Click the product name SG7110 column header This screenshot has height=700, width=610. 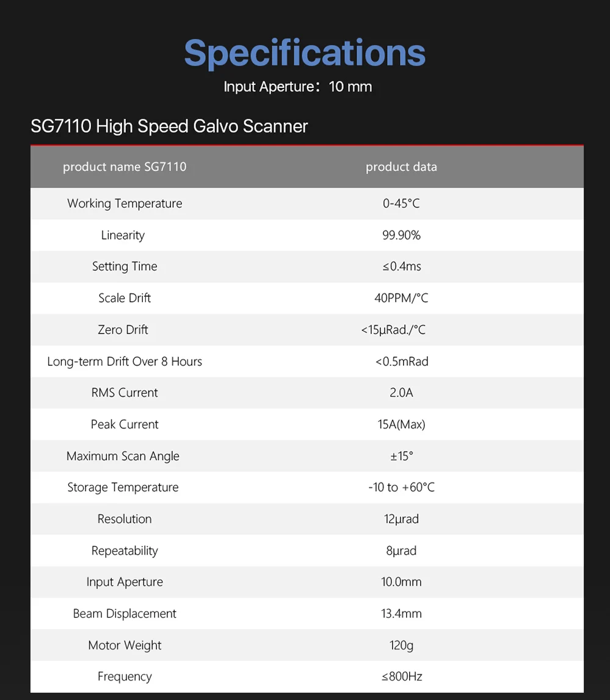pos(125,167)
